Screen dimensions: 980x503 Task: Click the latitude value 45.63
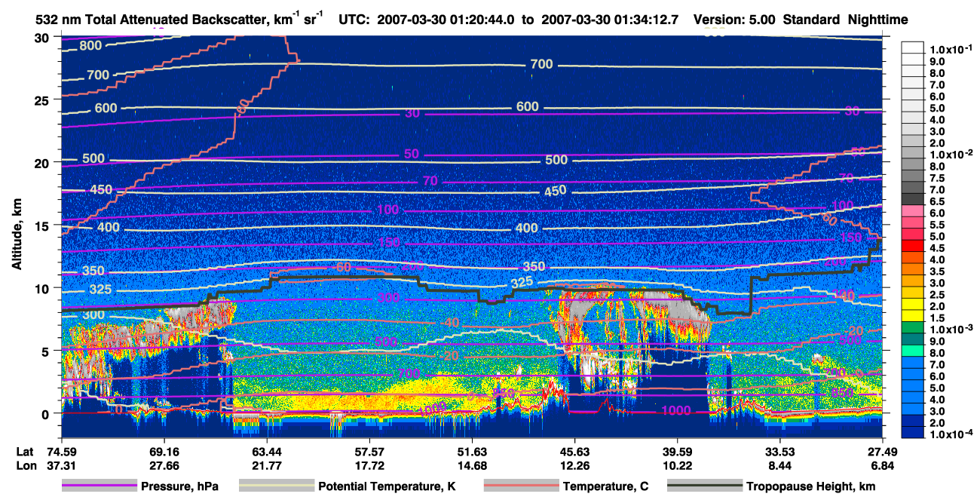coord(574,452)
